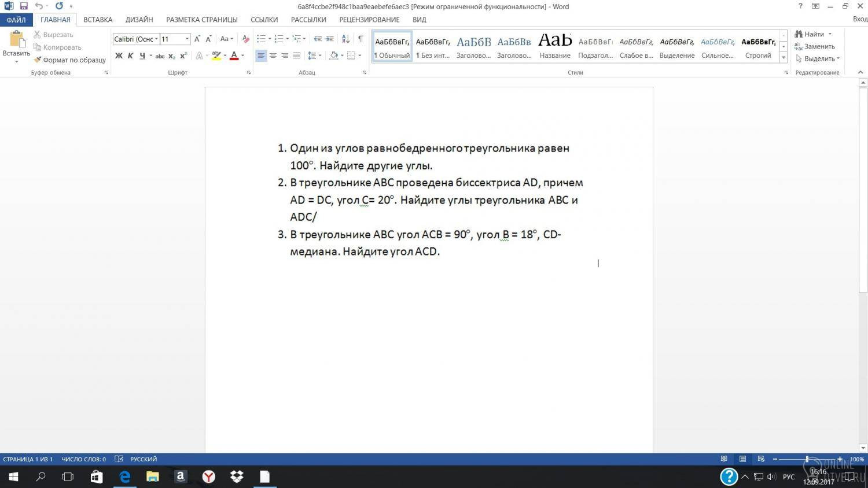Switch to the ССЫЛКИ tab
Screen dimensions: 868x488
point(264,20)
